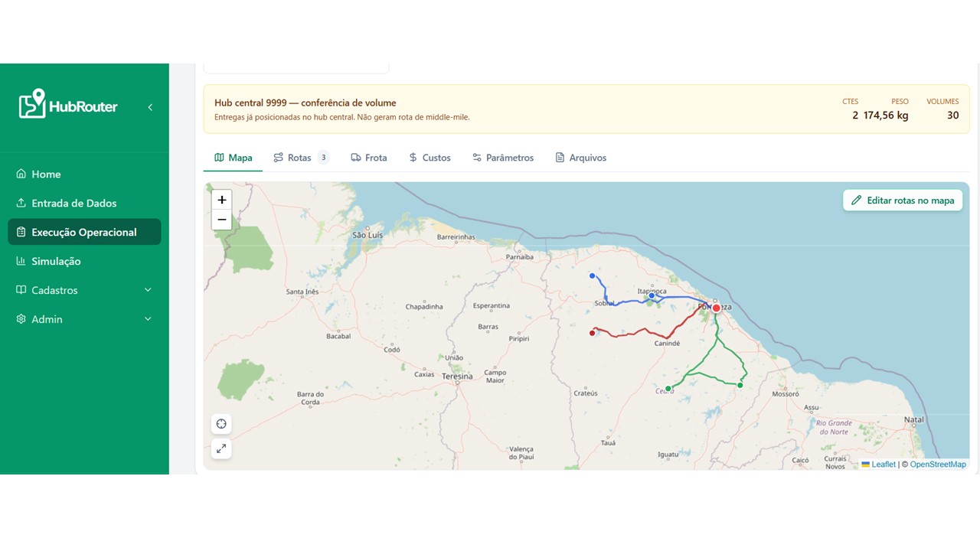Click the dark red route endpoint marker

pyautogui.click(x=592, y=333)
